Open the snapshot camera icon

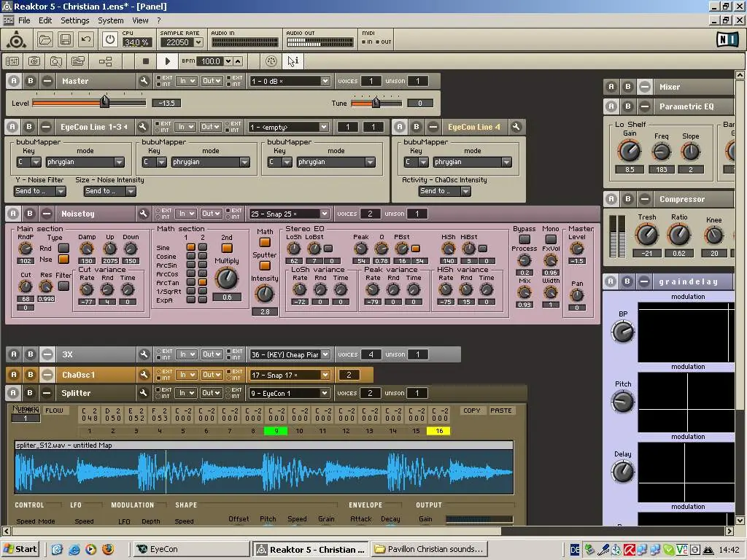(x=34, y=61)
